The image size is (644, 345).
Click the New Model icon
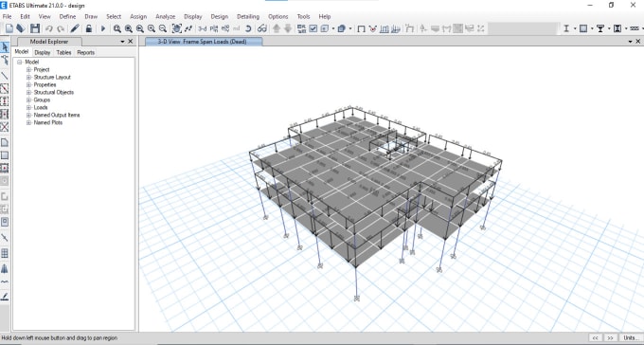[9, 28]
